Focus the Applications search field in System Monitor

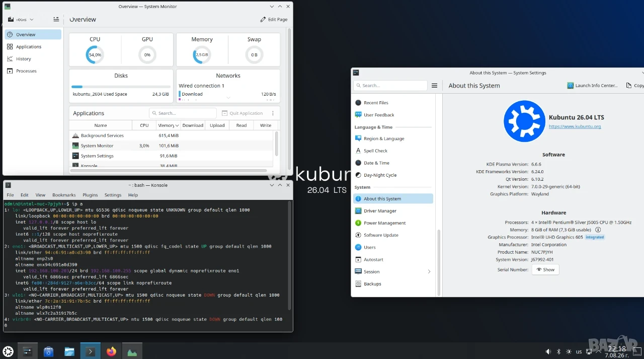183,113
